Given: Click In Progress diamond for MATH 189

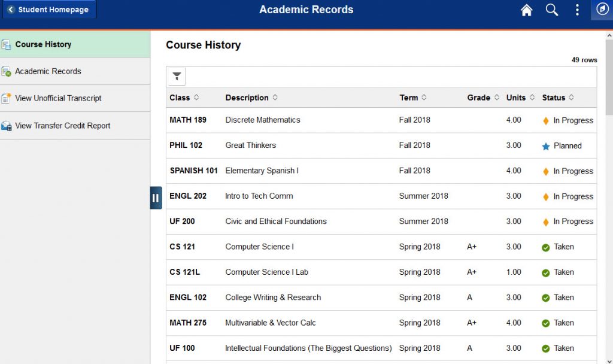Looking at the screenshot, I should coord(546,121).
